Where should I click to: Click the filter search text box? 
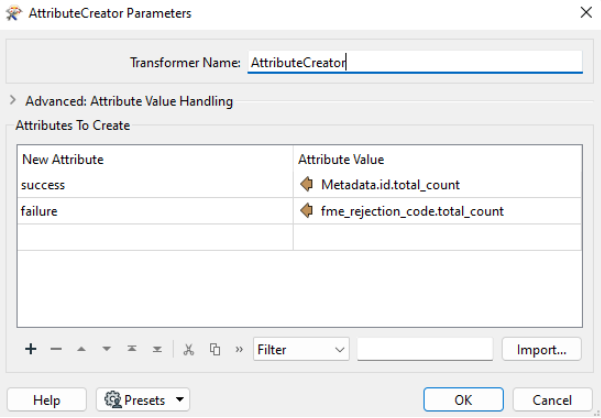click(x=425, y=349)
